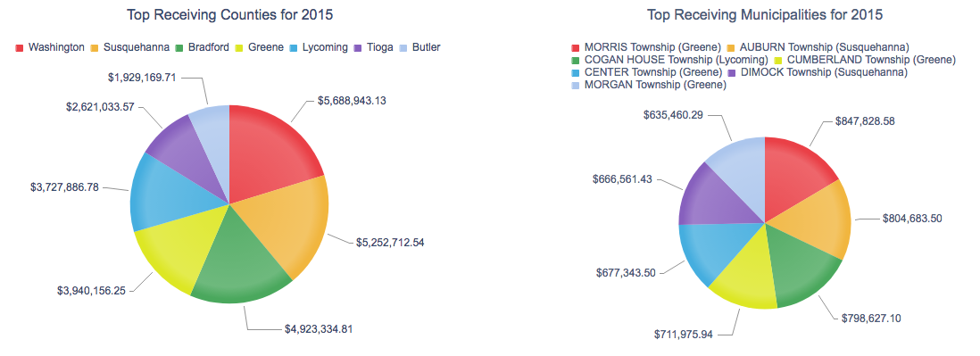980x356 pixels.
Task: Select the Tioga legend purple swatch
Action: [358, 47]
